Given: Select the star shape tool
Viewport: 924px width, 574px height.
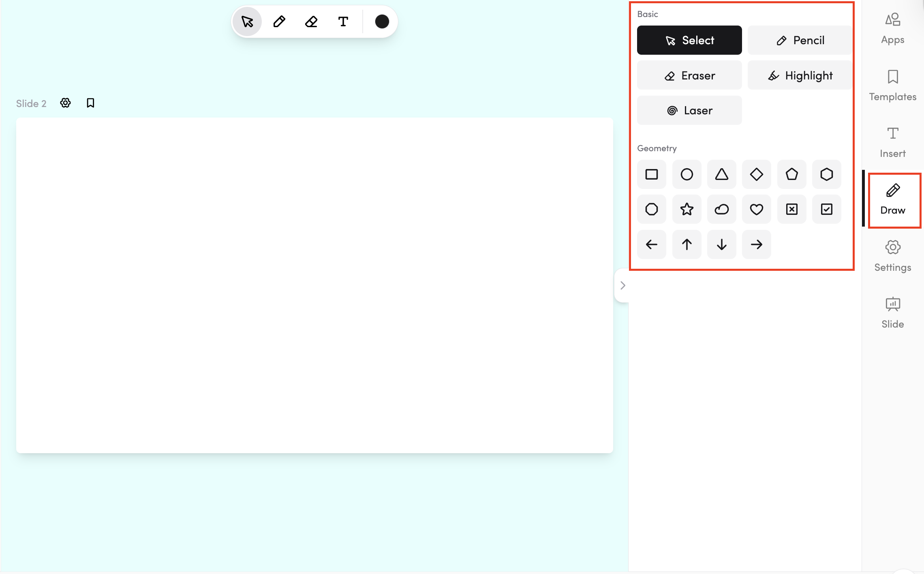Looking at the screenshot, I should (x=687, y=209).
